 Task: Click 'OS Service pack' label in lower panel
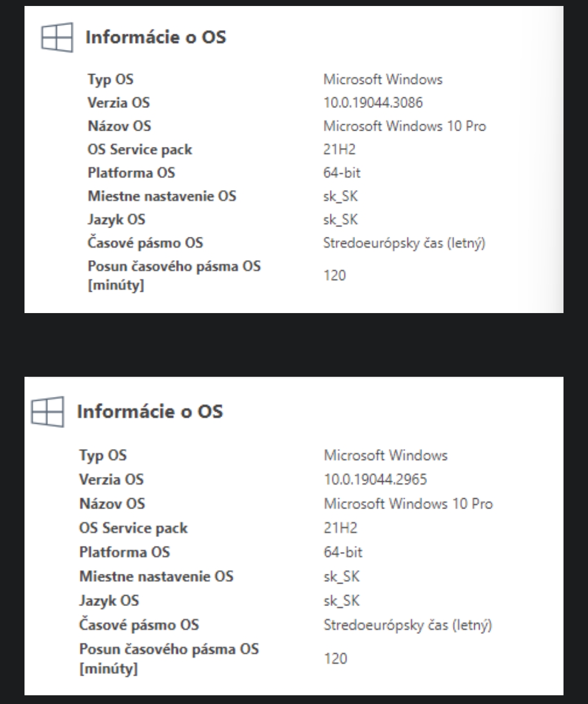(x=133, y=528)
